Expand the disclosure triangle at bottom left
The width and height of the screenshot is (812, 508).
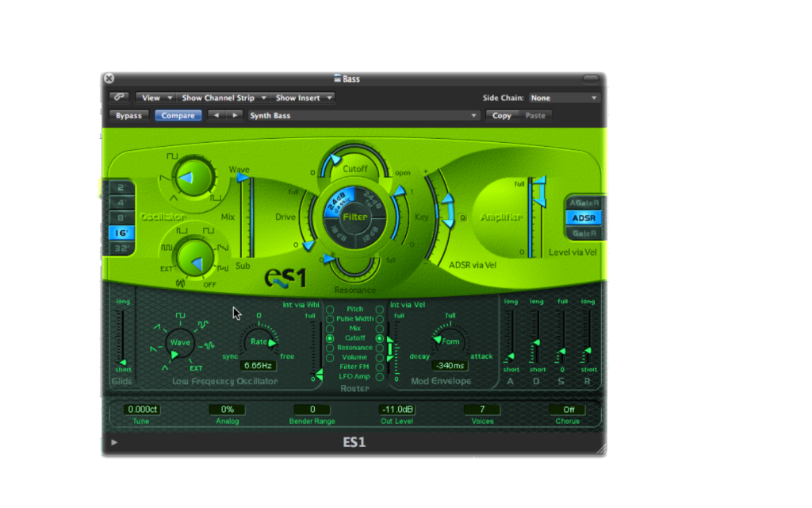click(114, 442)
